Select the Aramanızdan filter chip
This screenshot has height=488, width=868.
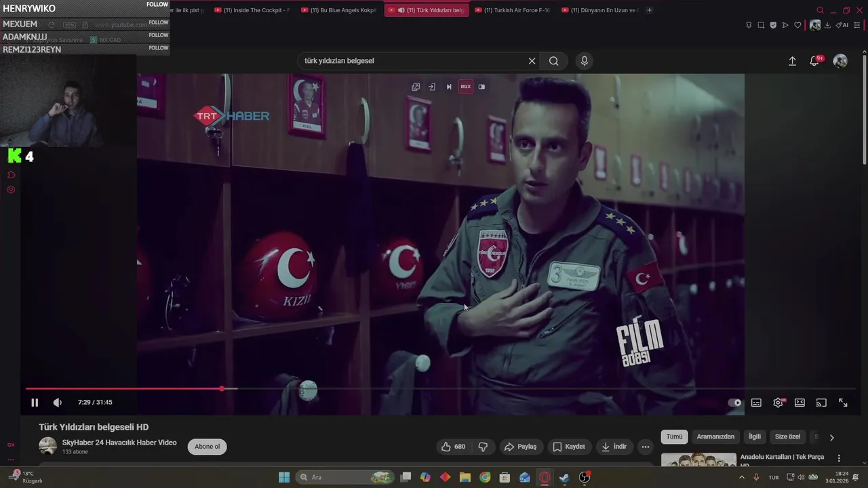point(715,437)
